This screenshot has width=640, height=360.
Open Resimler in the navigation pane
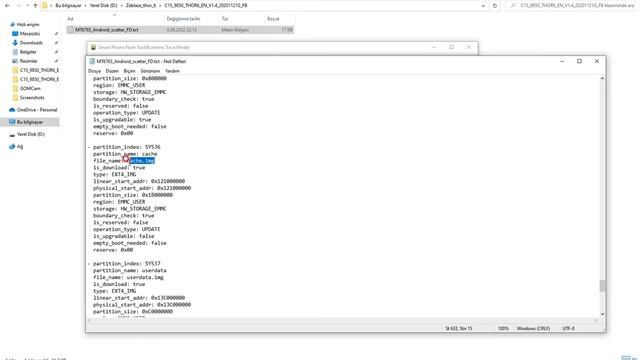pyautogui.click(x=29, y=61)
